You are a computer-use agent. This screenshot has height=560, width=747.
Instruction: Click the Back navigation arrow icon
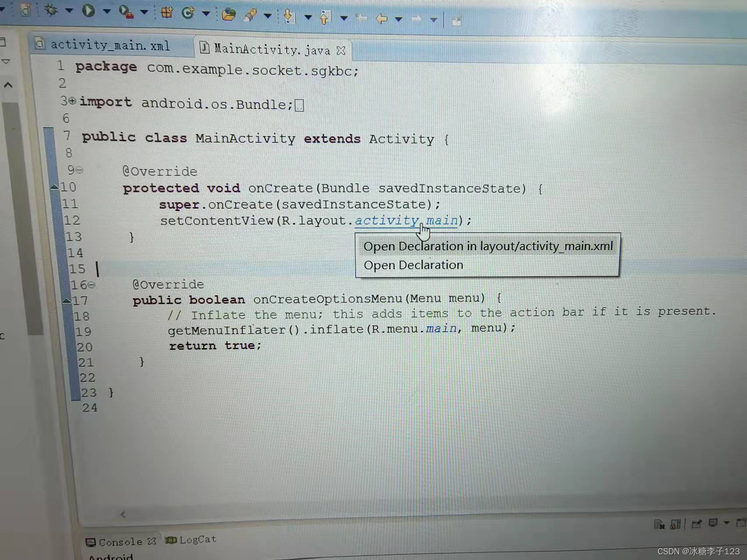coord(381,19)
